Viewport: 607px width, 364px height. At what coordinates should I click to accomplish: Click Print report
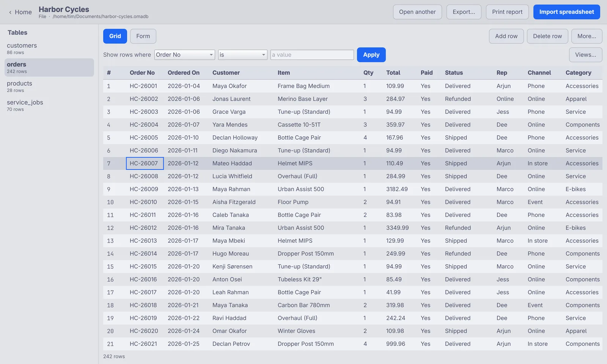507,12
